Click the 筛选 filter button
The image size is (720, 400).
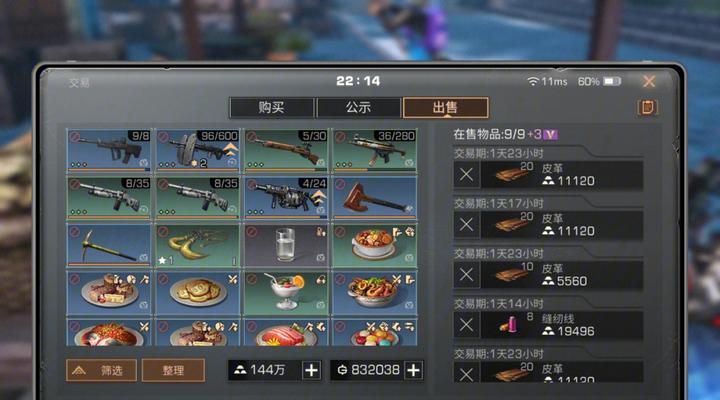coord(101,370)
